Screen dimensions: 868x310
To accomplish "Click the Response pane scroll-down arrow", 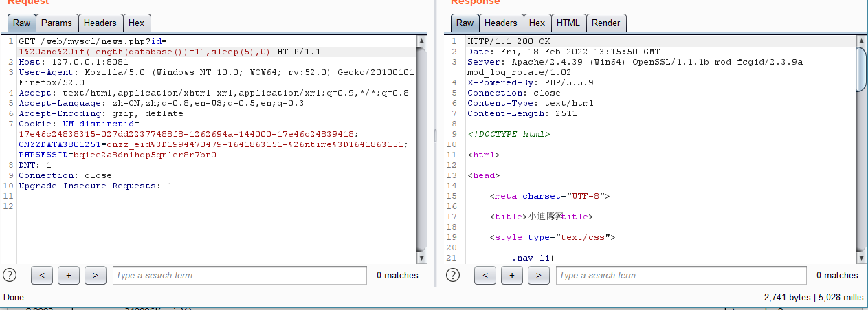I will click(862, 258).
